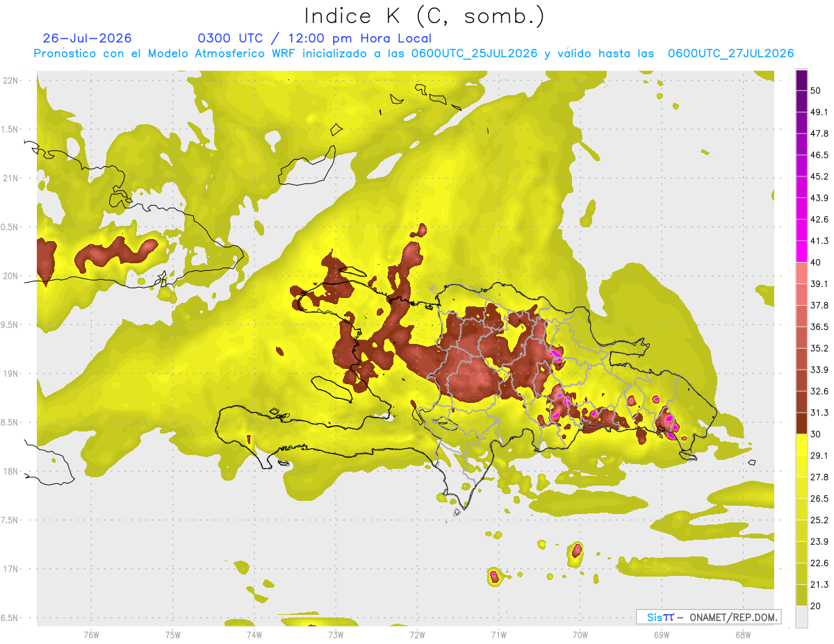Click the dark purple swatch above 50
The width and height of the screenshot is (834, 644).
coord(801,80)
